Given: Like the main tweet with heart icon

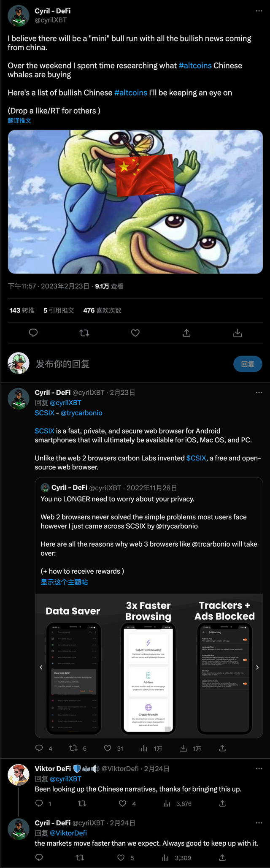Looking at the screenshot, I should 135,333.
